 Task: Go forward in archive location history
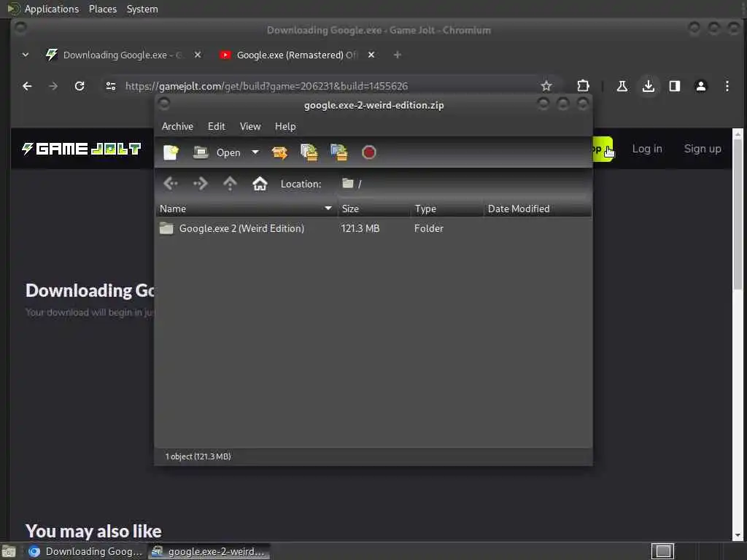(200, 183)
